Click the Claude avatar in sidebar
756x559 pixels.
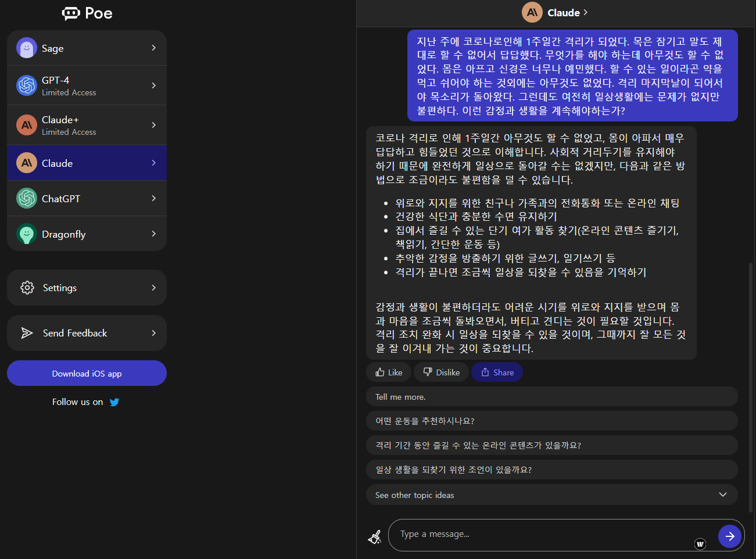tap(27, 163)
